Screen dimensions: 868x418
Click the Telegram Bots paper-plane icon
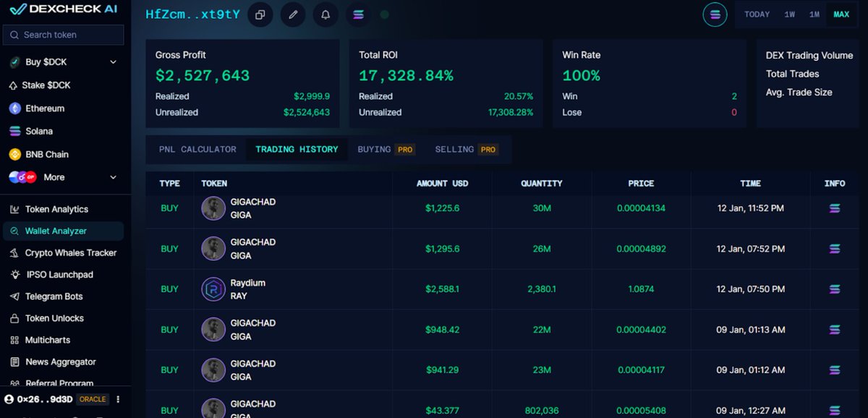[x=14, y=297]
